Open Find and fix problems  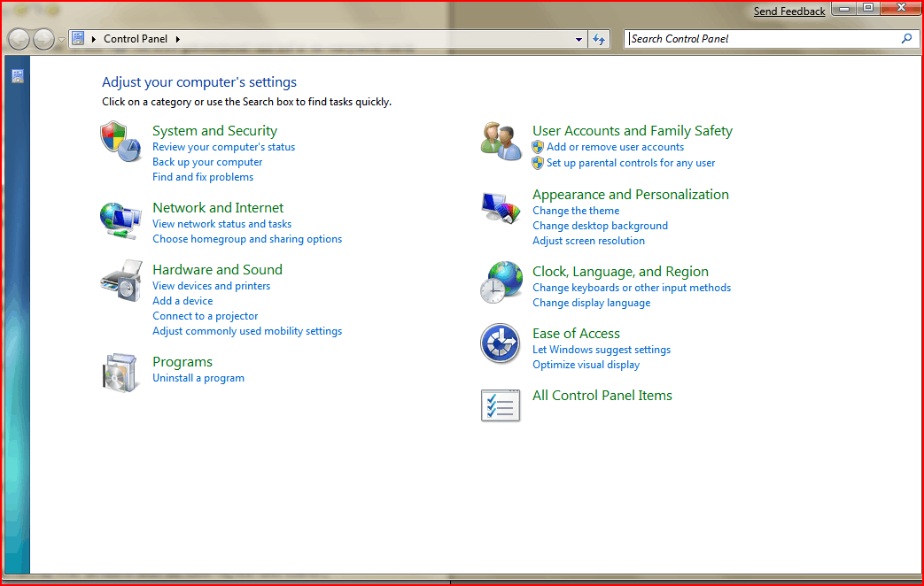click(x=203, y=177)
